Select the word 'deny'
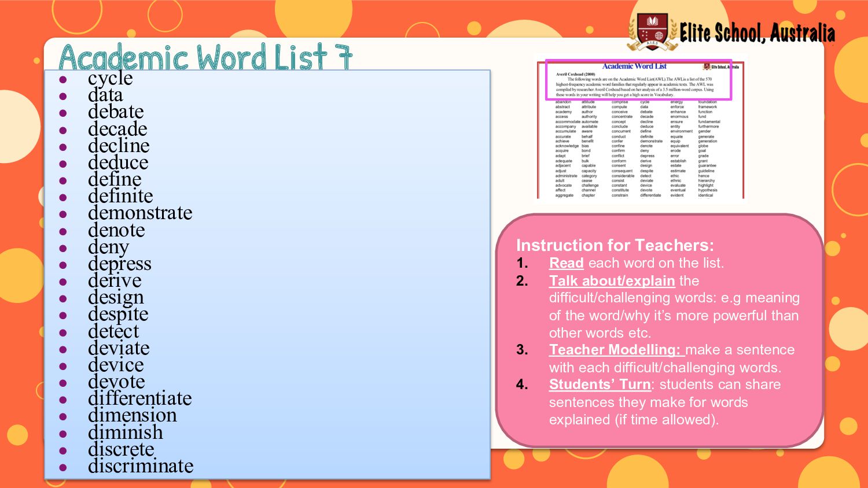Image resolution: width=868 pixels, height=488 pixels. pyautogui.click(x=108, y=247)
